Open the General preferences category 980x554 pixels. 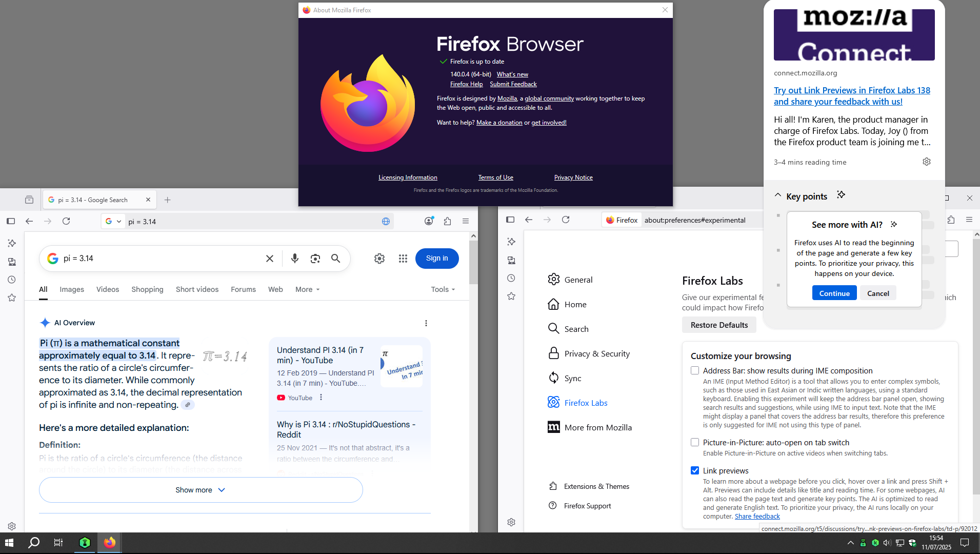pyautogui.click(x=571, y=280)
